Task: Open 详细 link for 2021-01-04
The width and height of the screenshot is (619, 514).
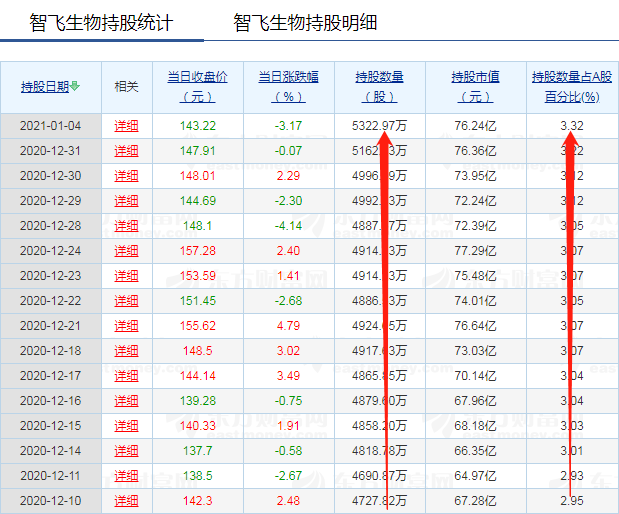Action: click(x=126, y=126)
